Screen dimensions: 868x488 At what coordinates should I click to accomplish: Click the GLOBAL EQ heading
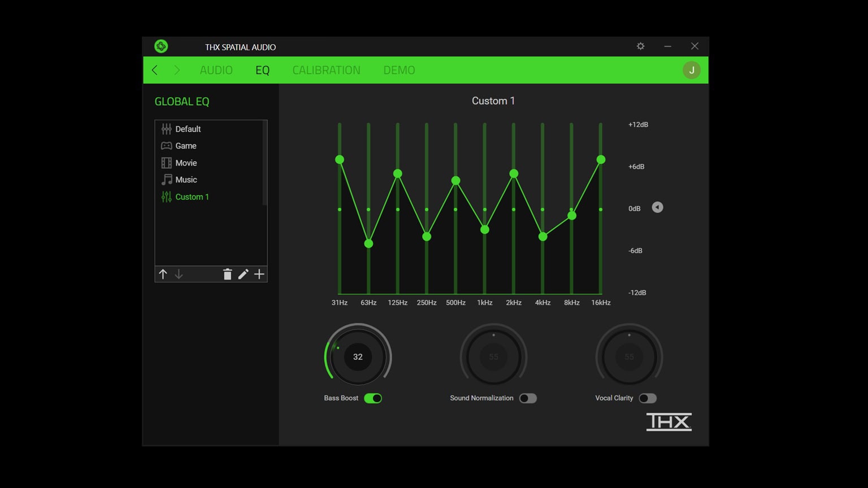(182, 102)
